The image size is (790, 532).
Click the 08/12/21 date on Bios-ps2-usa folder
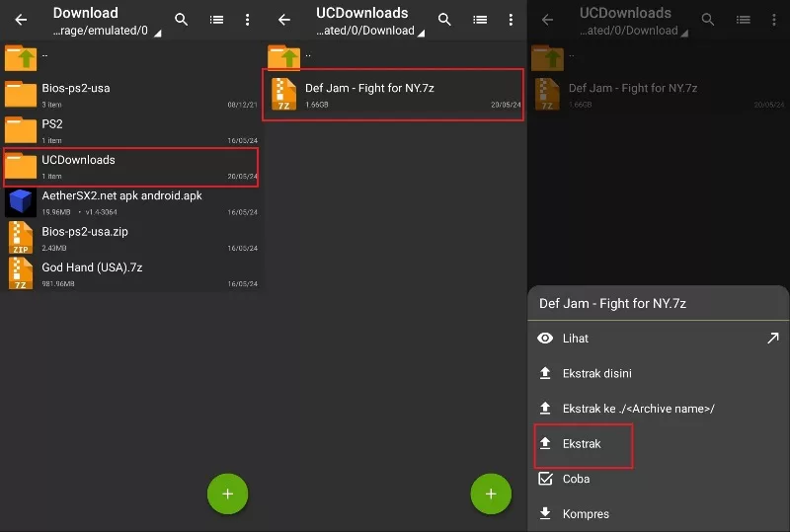[242, 105]
